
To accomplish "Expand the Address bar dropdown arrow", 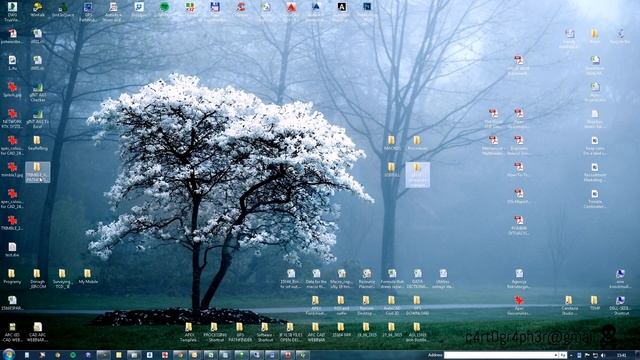I will tap(556, 355).
